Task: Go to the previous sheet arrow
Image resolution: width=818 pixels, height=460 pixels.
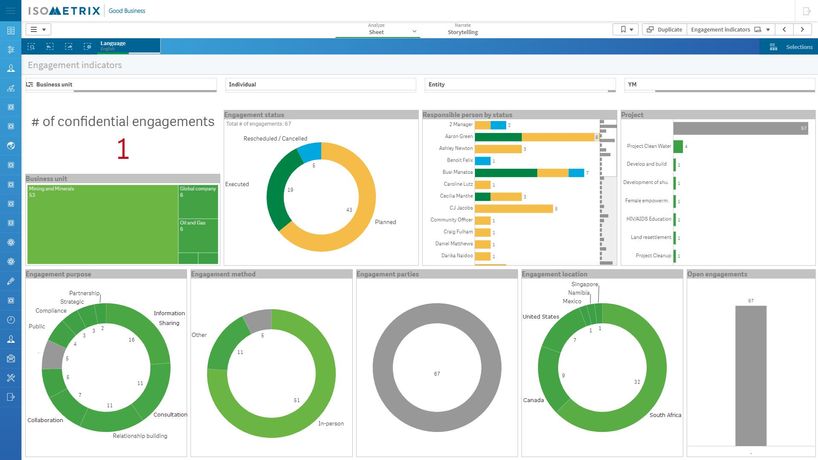Action: (784, 30)
